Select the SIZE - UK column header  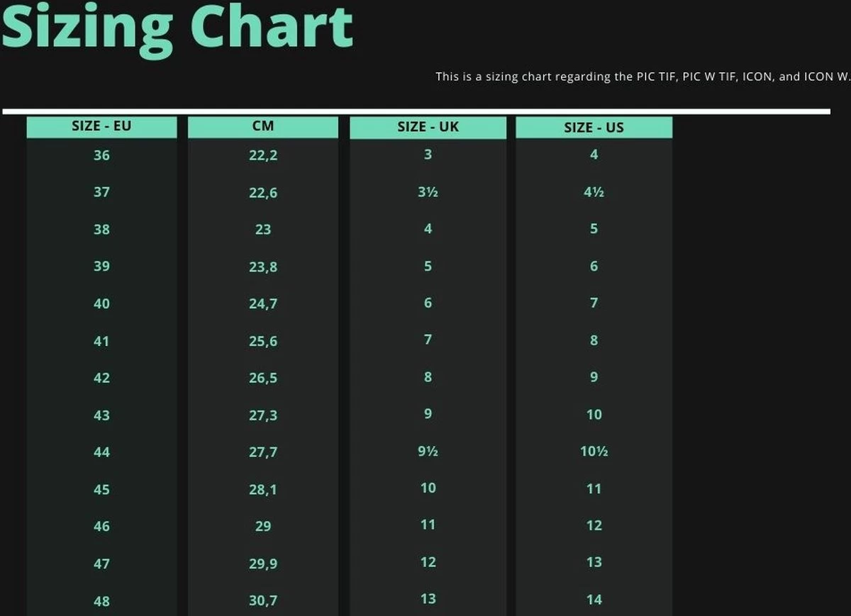428,128
